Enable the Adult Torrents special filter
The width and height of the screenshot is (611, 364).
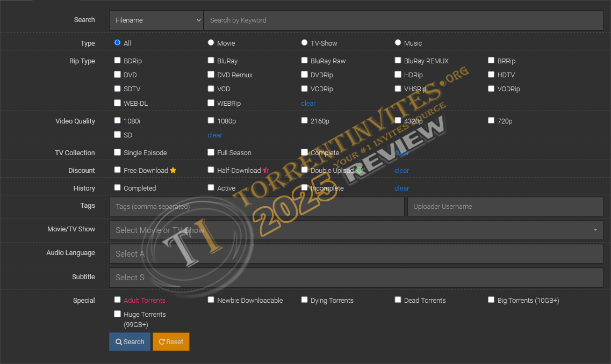(x=118, y=300)
